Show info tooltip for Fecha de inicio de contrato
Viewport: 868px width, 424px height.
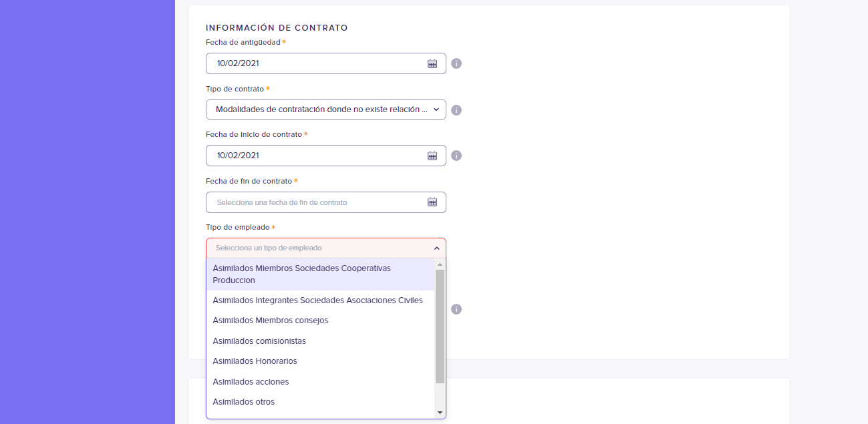point(456,156)
